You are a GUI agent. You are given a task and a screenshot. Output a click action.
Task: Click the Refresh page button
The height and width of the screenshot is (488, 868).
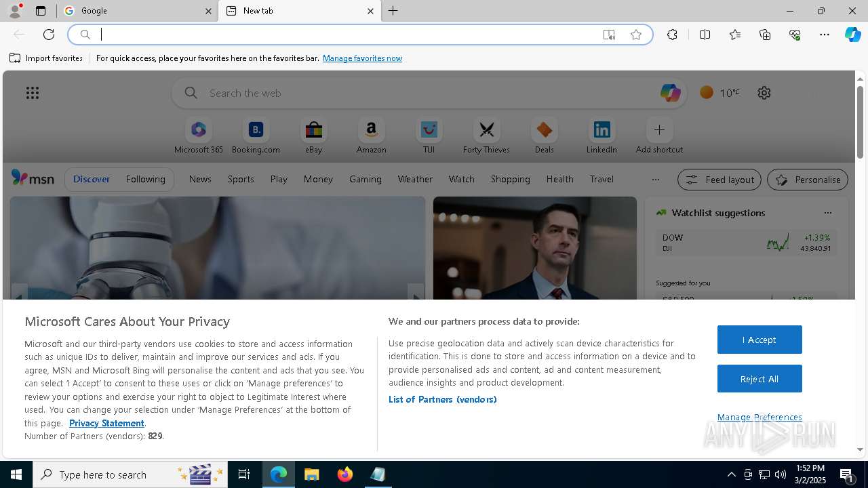[49, 35]
